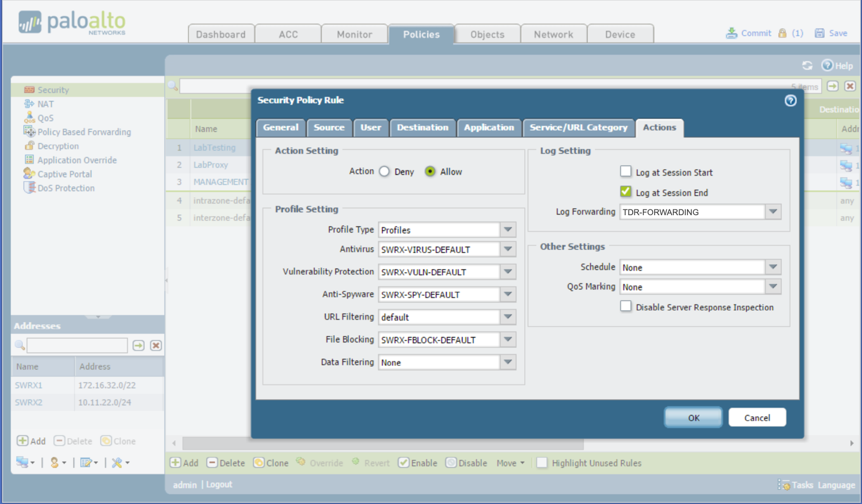Screen dimensions: 862x504
Task: Switch to the Destination tab
Action: [423, 127]
